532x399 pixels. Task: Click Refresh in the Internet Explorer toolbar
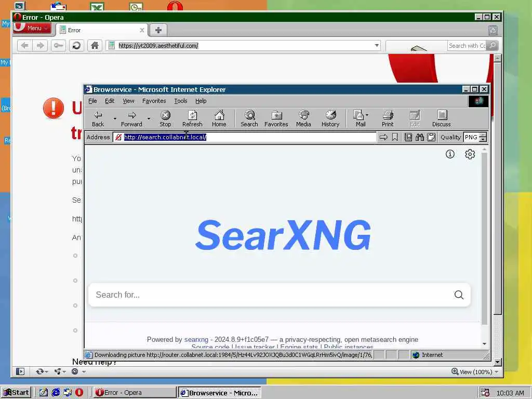point(192,118)
